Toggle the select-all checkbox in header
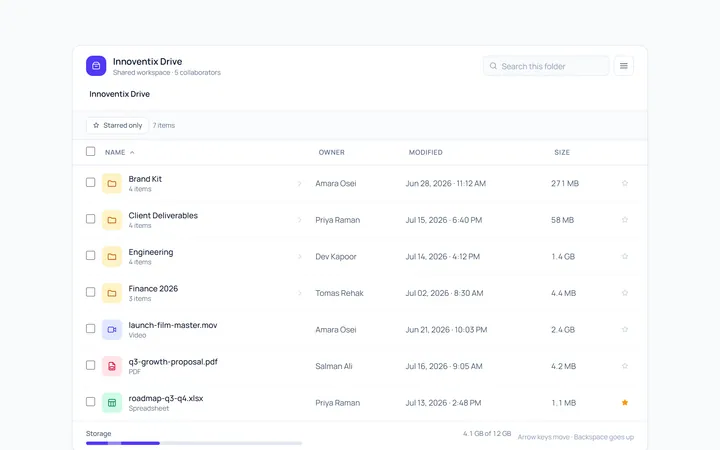Screen dimensions: 720x450 click(x=90, y=152)
